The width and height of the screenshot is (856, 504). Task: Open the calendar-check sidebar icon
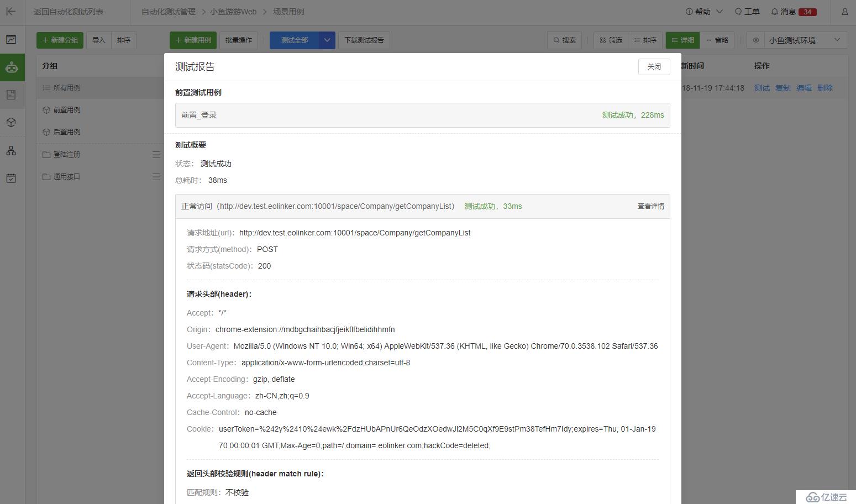(x=11, y=179)
